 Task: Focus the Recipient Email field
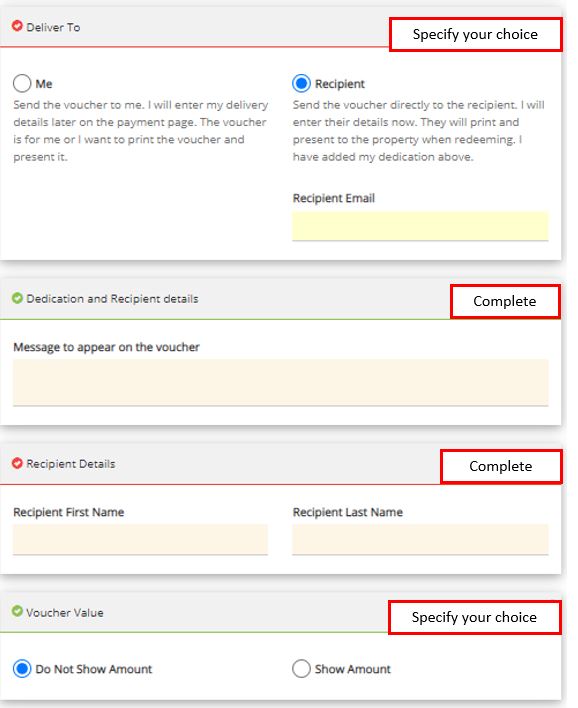point(420,226)
